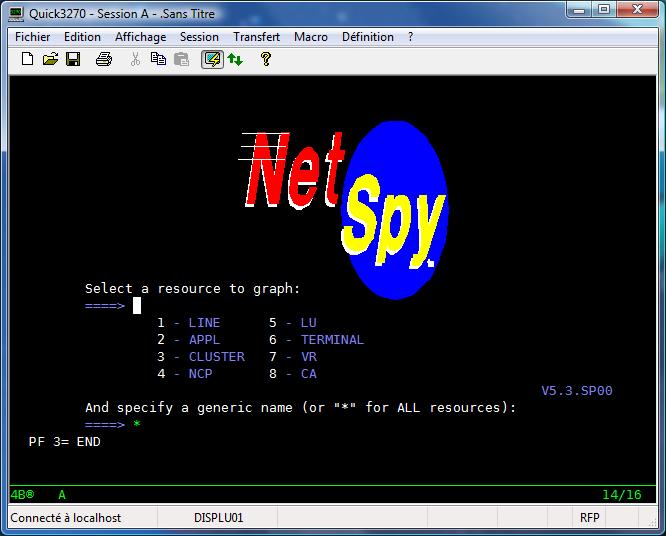The image size is (666, 536).
Task: Click the yellow Help question mark icon
Action: tap(266, 59)
